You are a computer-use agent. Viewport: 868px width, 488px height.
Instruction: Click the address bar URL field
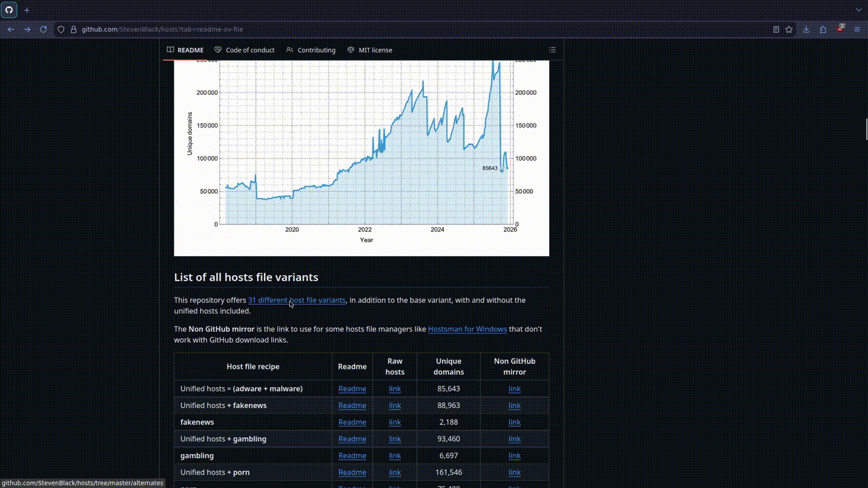[x=407, y=29]
